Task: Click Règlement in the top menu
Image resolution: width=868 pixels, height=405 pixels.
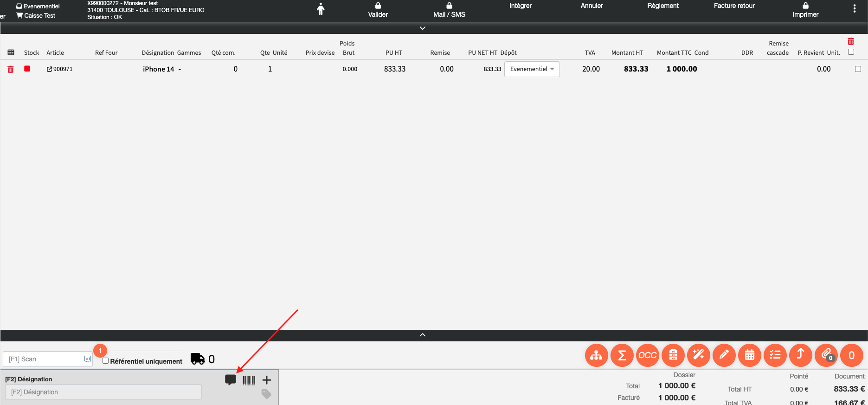Action: tap(662, 6)
